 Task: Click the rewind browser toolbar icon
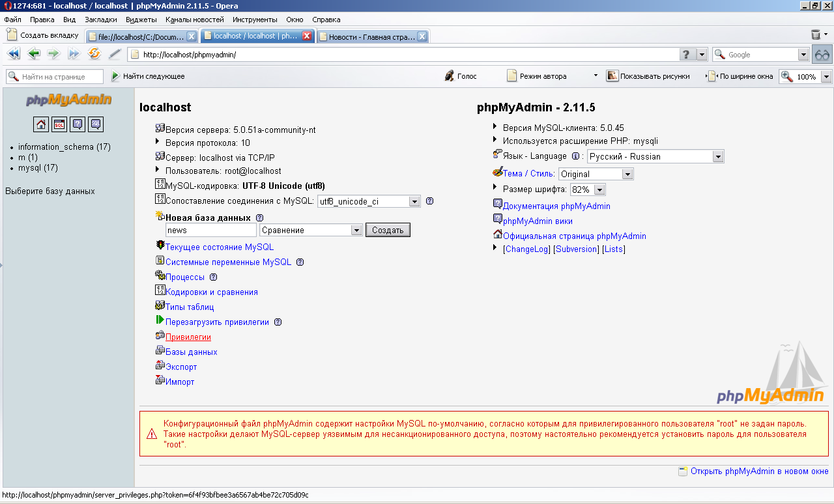(x=14, y=54)
